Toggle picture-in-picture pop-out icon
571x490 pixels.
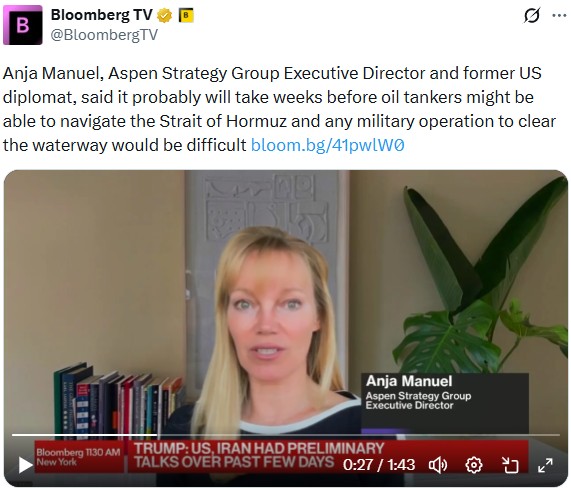coord(510,465)
